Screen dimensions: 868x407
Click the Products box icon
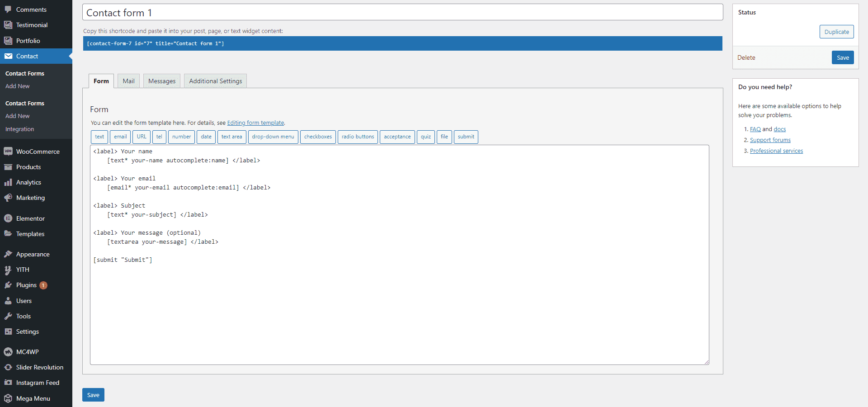tap(8, 167)
